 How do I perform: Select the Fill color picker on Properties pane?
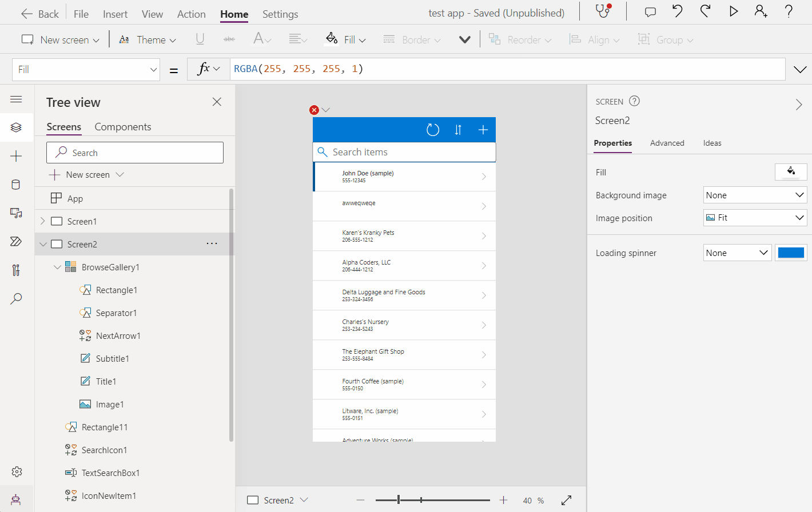[791, 171]
